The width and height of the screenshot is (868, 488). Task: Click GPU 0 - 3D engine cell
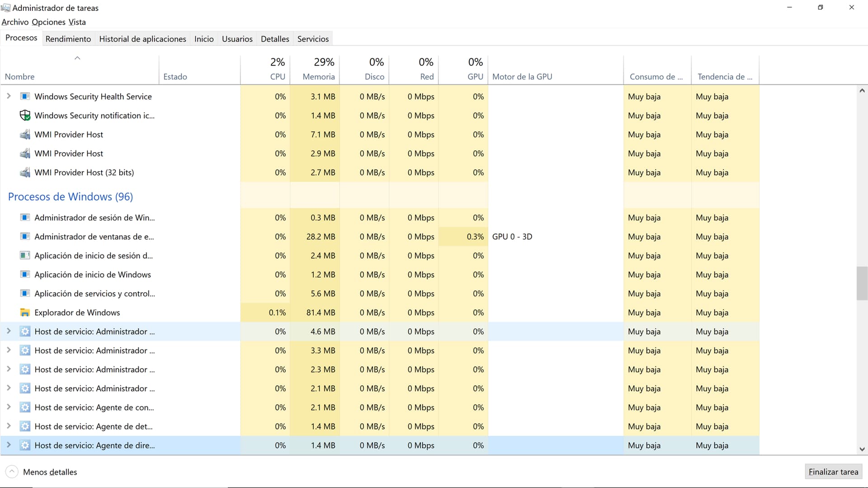(x=556, y=236)
